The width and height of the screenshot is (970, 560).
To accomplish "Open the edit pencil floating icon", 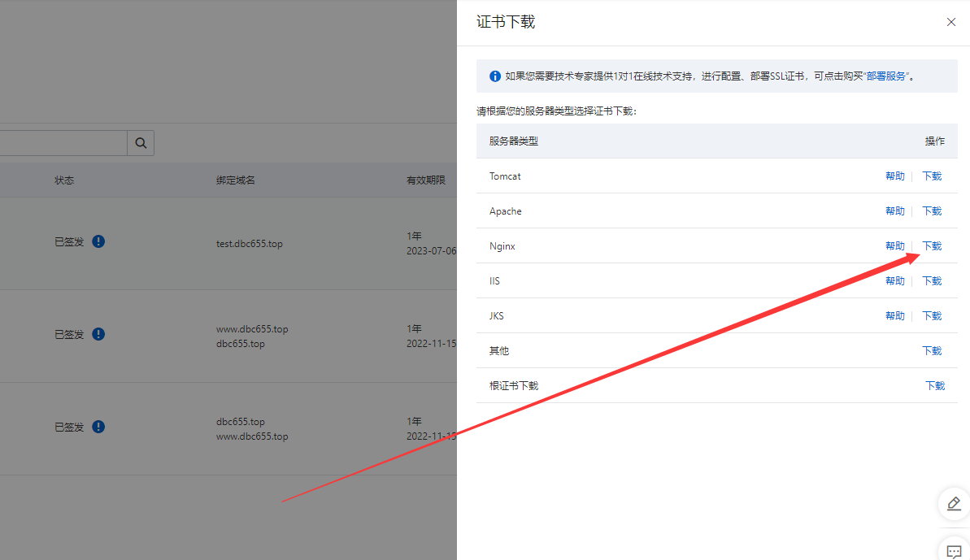I will (x=954, y=504).
